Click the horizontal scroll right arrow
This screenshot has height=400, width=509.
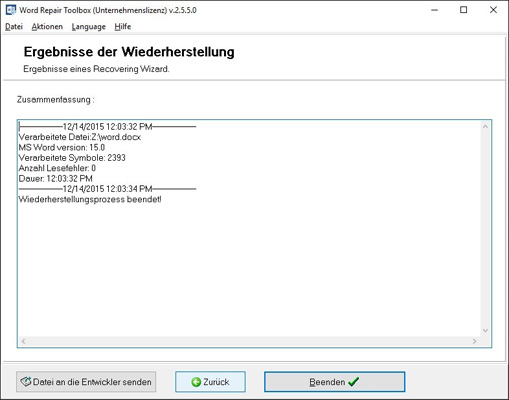click(x=475, y=341)
